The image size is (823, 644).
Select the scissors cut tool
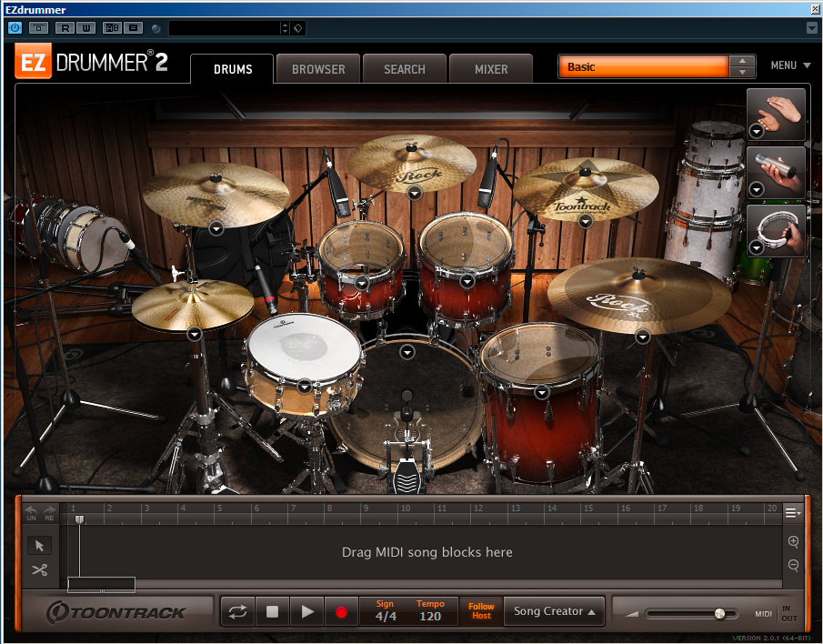coord(39,570)
